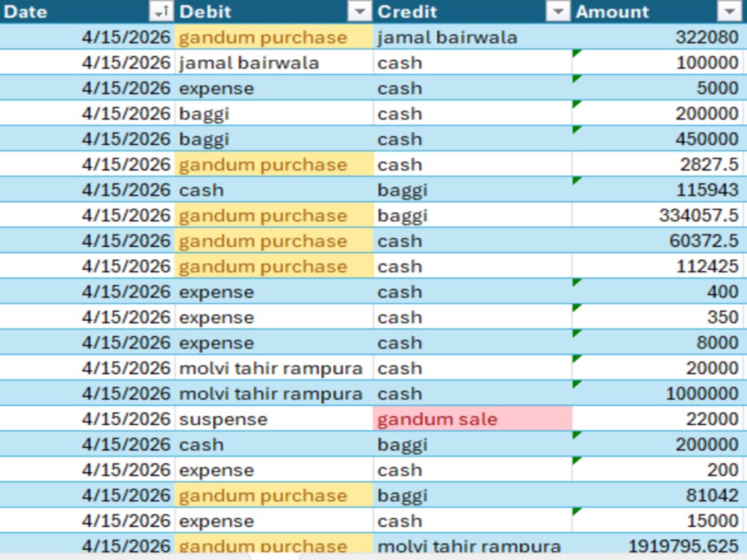Click the amount cell 2827.5
Screen dimensions: 747x560
[x=658, y=164]
